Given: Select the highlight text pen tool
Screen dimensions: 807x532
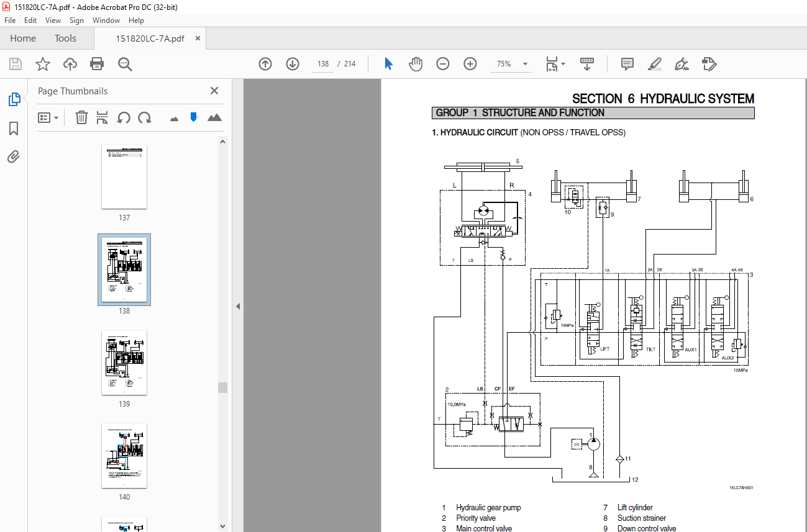Looking at the screenshot, I should pyautogui.click(x=655, y=64).
